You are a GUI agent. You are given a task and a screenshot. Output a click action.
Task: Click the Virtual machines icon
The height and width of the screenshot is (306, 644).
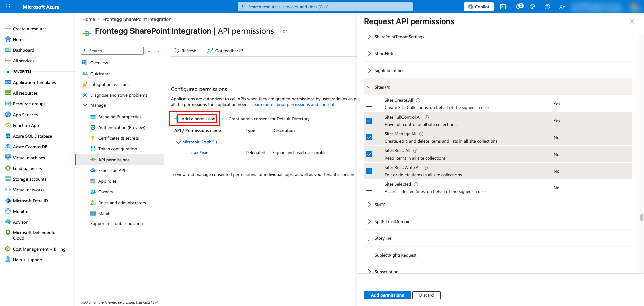(x=8, y=158)
